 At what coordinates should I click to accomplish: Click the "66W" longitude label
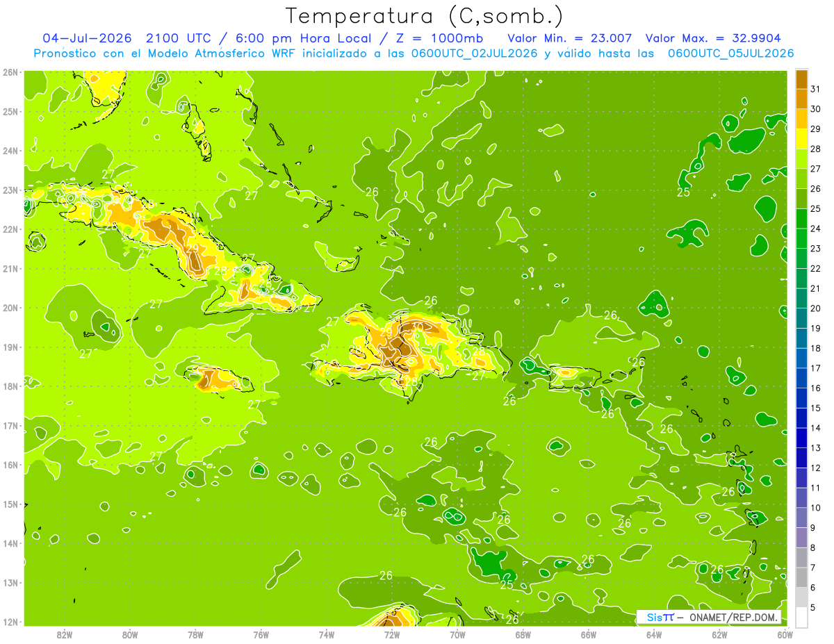point(589,634)
